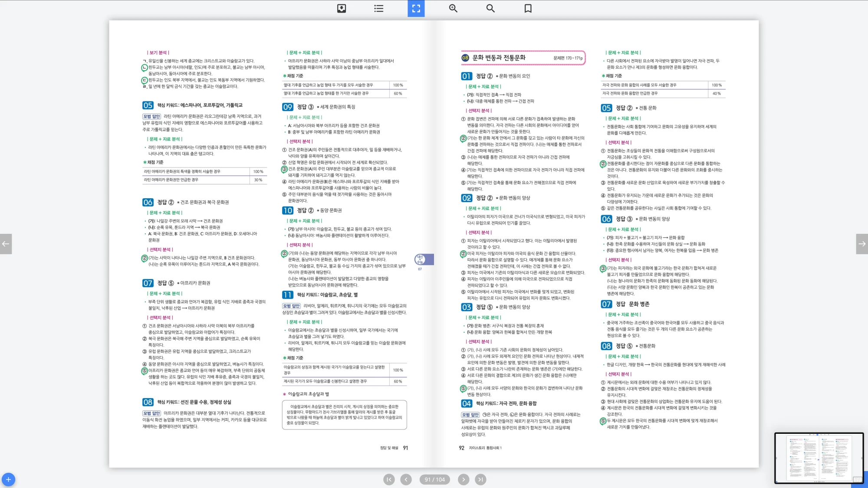Screen dimensions: 868x488
Task: Go to the first page button
Action: point(389,479)
